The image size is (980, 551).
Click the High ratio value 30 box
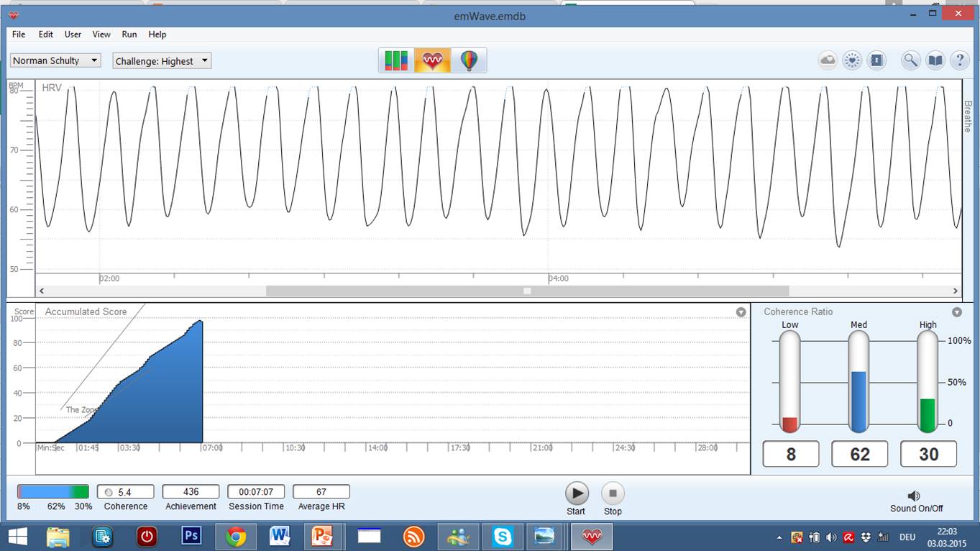[x=929, y=454]
